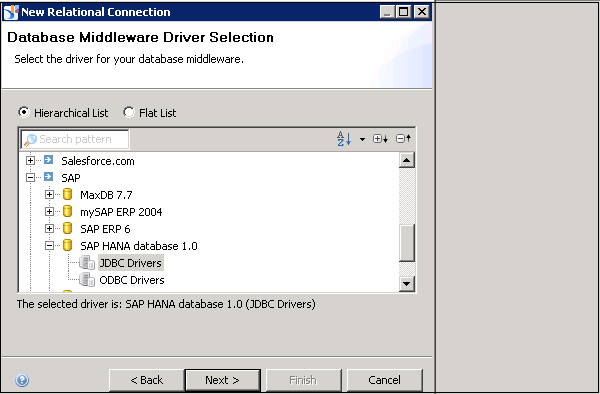Select the Flat List radio button
This screenshot has height=394, width=600.
coord(129,112)
